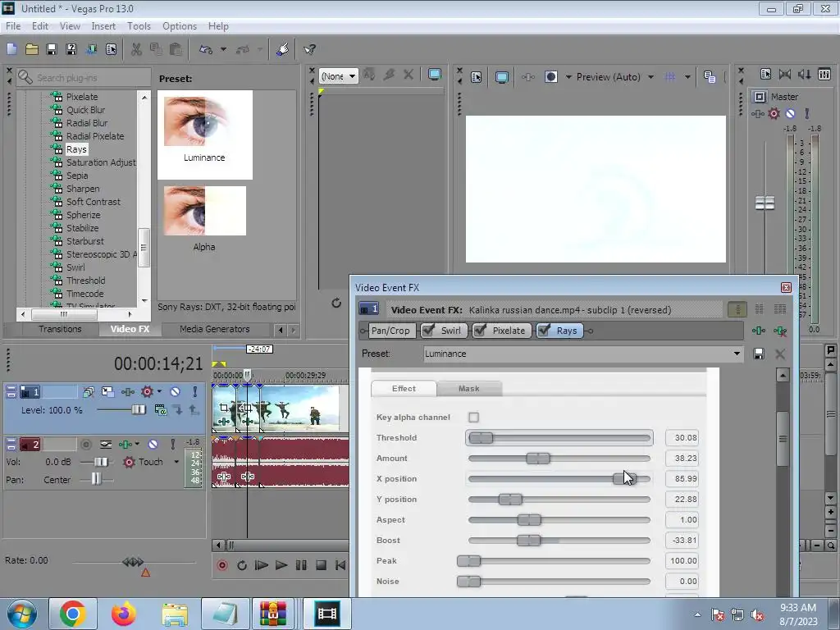
Task: Open Google Chrome from taskbar
Action: click(73, 614)
